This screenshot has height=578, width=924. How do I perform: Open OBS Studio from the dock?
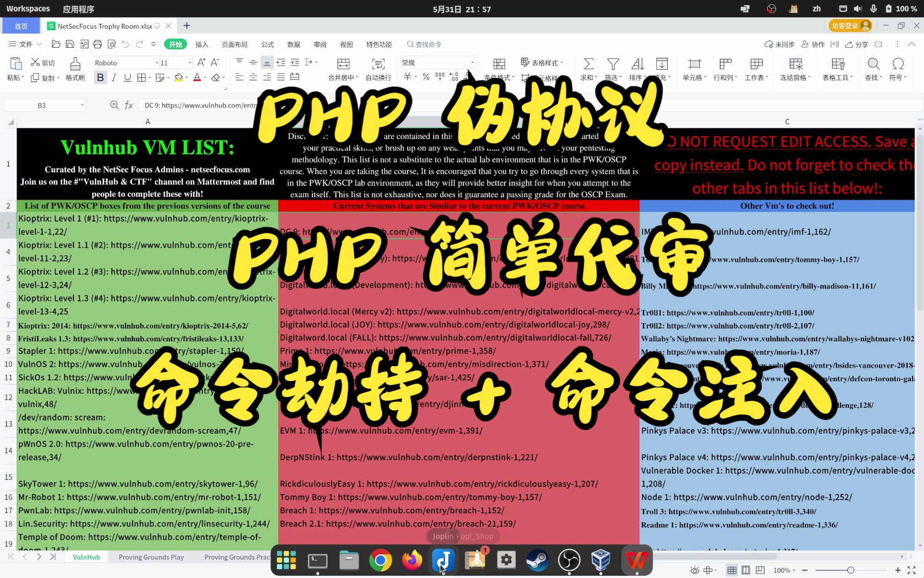point(569,560)
